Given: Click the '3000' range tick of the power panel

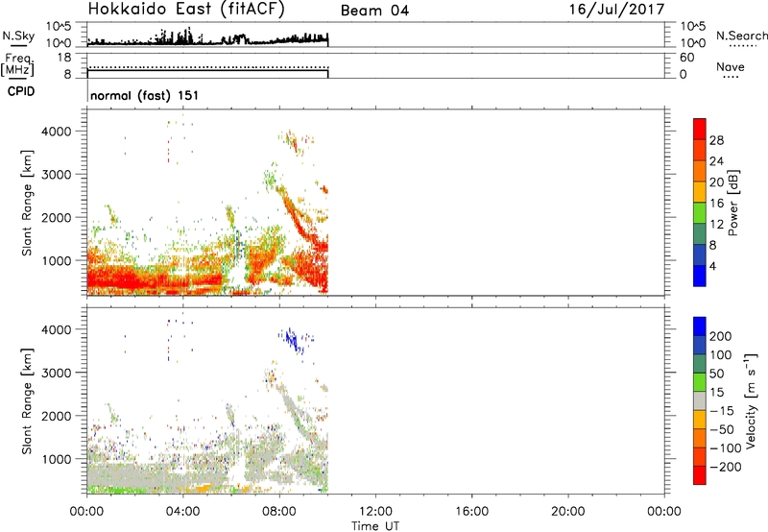Looking at the screenshot, I should pyautogui.click(x=56, y=175).
